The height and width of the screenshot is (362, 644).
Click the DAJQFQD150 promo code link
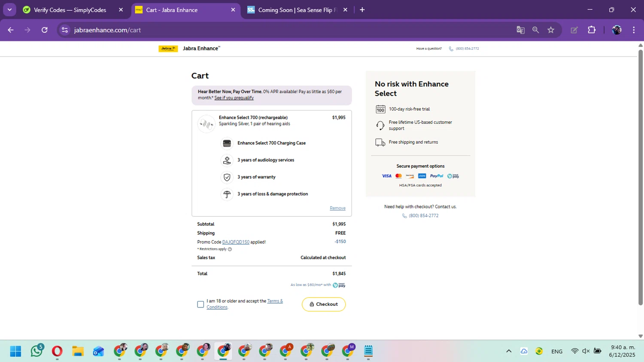click(x=236, y=242)
